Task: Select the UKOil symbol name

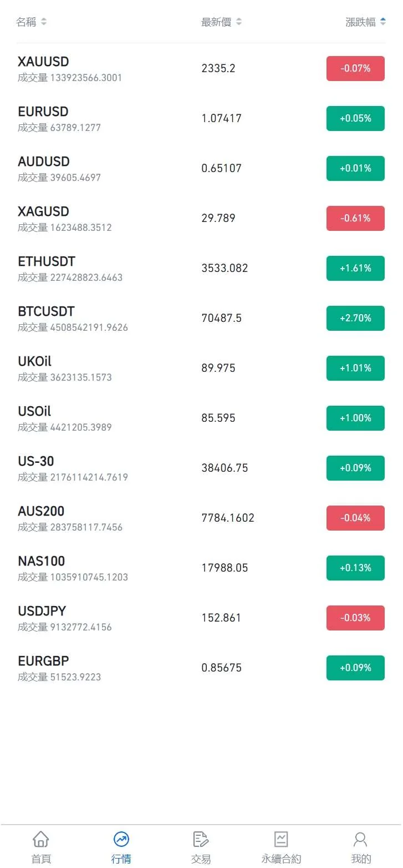Action: (x=34, y=361)
